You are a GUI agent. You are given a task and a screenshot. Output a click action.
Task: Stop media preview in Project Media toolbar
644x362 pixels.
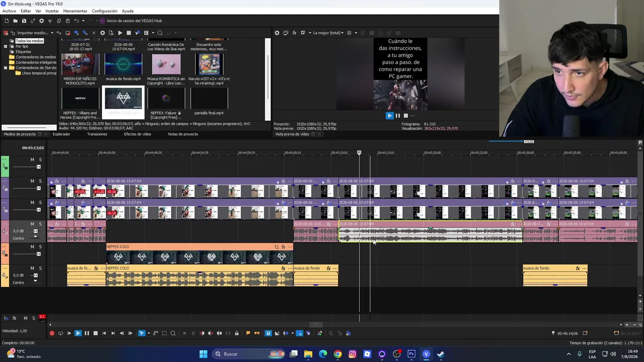pyautogui.click(x=129, y=33)
